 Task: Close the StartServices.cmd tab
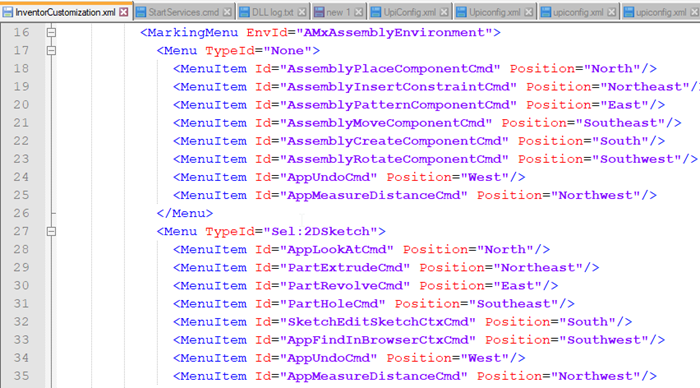[227, 12]
